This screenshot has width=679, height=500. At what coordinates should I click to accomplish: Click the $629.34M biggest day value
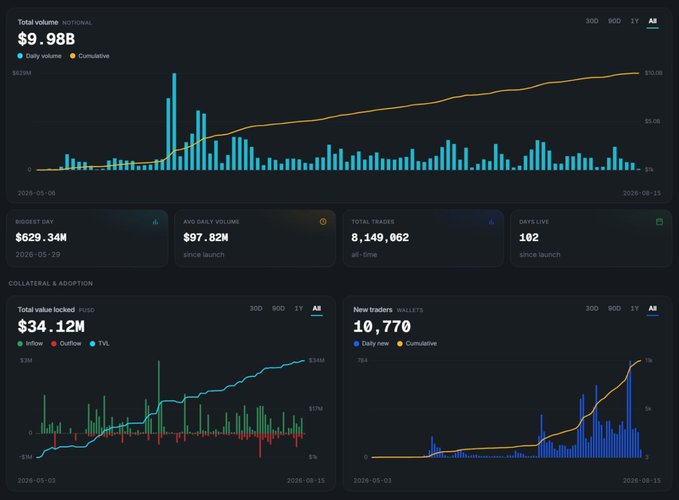pos(41,237)
